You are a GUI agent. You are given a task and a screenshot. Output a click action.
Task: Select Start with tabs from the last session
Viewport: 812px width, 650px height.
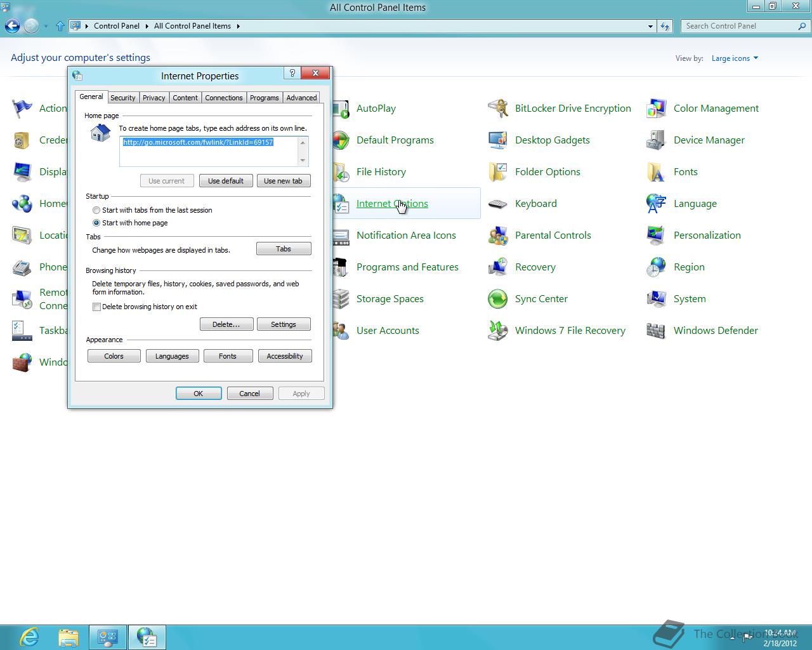[96, 210]
